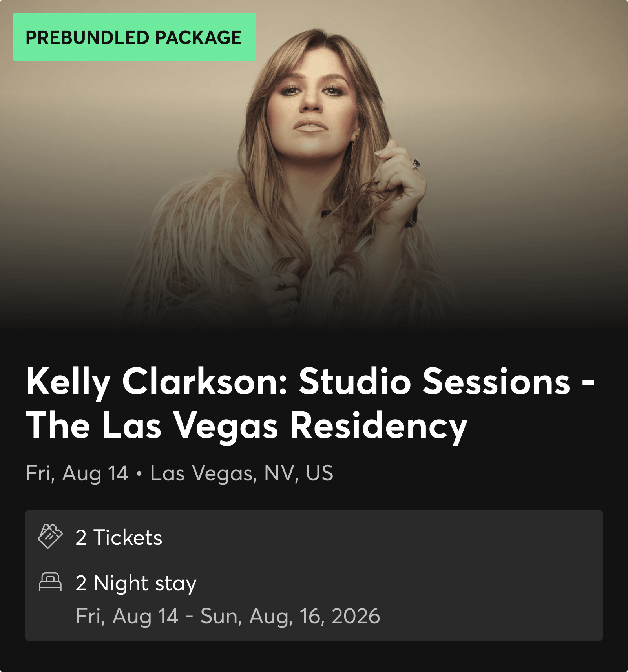Image resolution: width=628 pixels, height=672 pixels.
Task: Open the "Kelly Clarkson: Studio Sessions" title line
Action: (x=310, y=382)
